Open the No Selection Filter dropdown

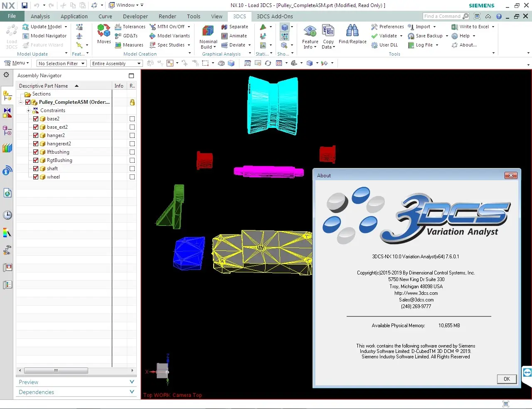[x=61, y=63]
